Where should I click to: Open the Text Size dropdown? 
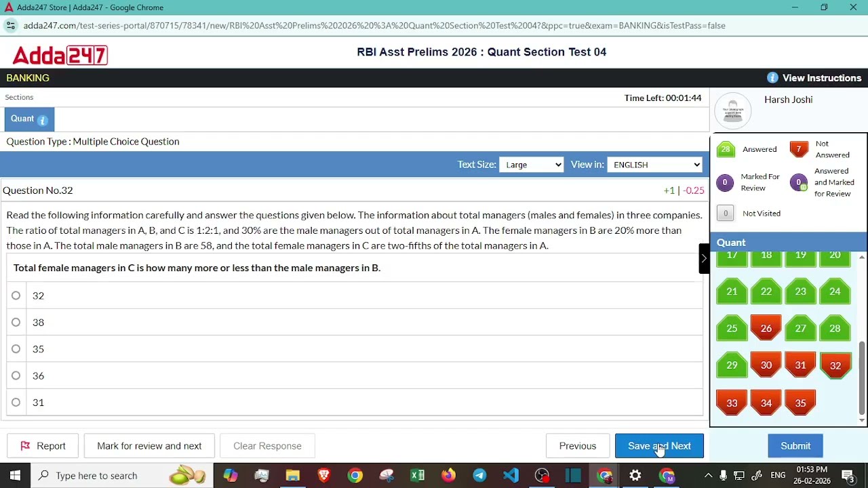[x=531, y=165]
